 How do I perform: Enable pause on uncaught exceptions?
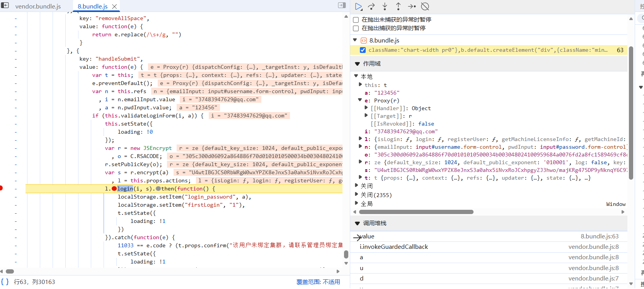click(x=356, y=20)
